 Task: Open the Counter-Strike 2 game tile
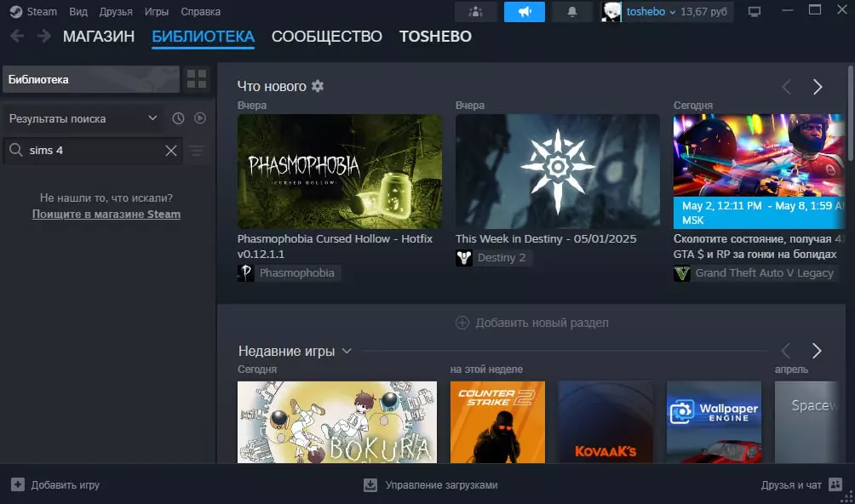click(497, 422)
